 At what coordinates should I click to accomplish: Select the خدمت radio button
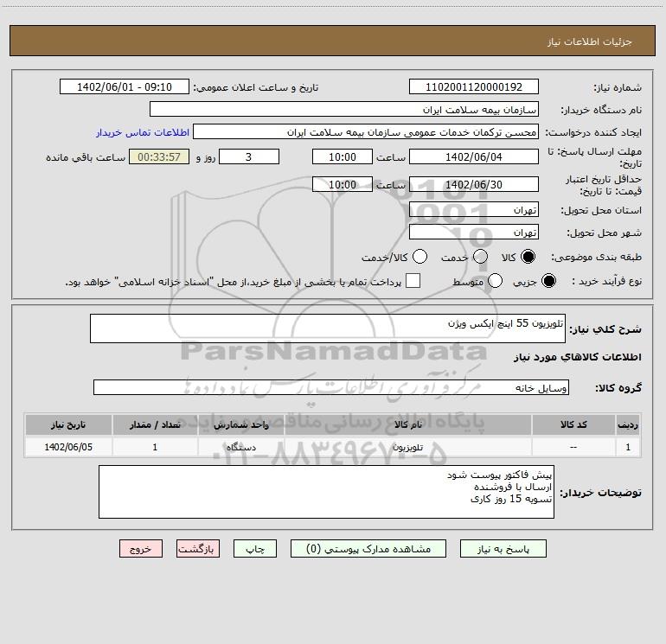(x=480, y=257)
